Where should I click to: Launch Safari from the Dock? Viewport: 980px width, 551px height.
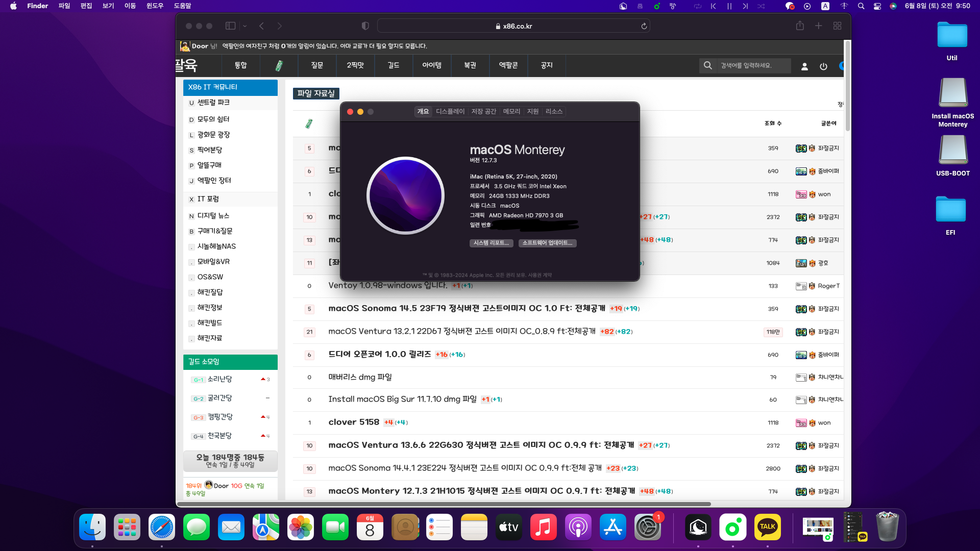tap(162, 528)
